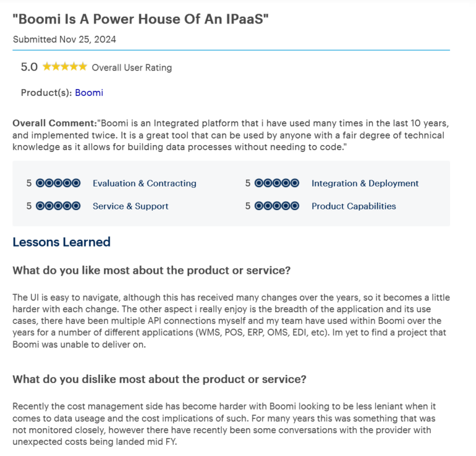Click the Lessons Learned heading

tap(61, 242)
